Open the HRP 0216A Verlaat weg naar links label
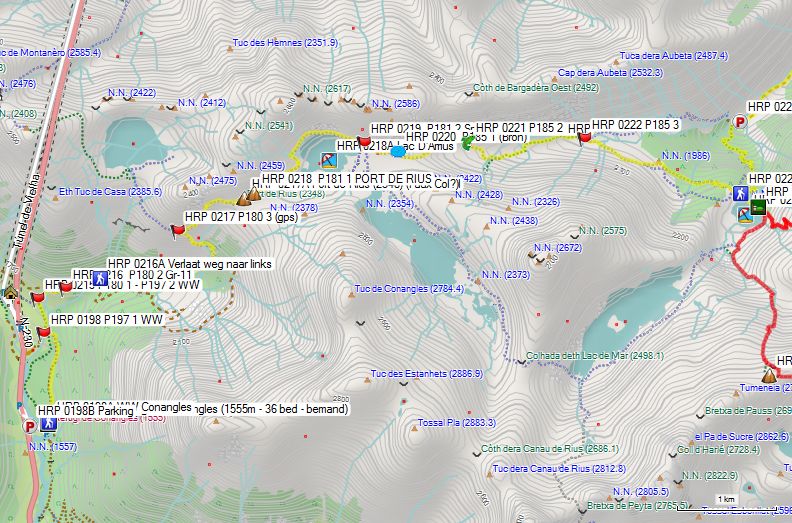The width and height of the screenshot is (792, 523). click(189, 264)
